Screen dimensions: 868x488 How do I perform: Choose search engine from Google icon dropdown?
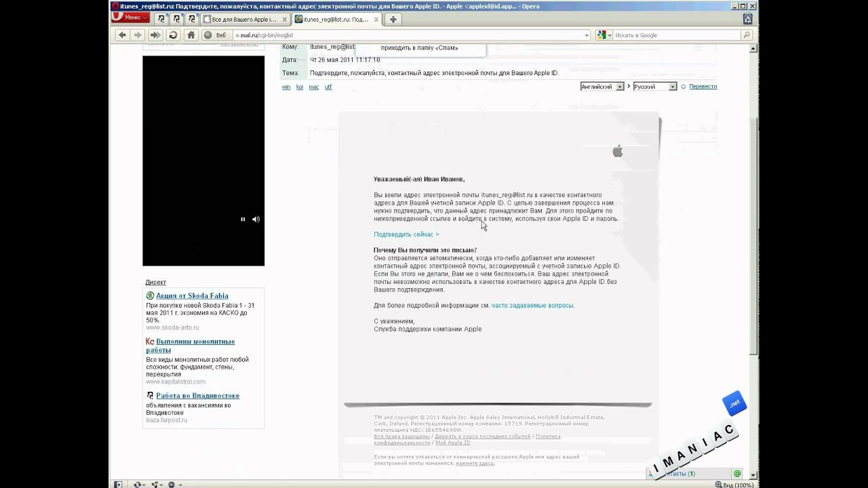pyautogui.click(x=604, y=35)
